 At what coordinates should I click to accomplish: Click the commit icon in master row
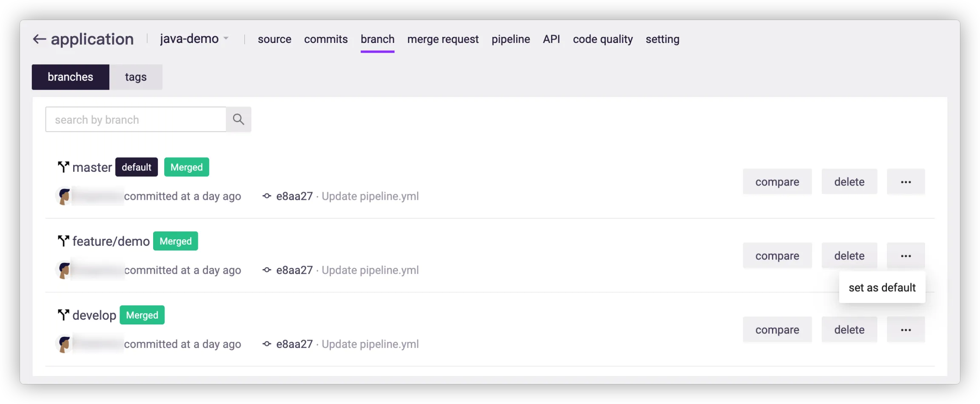click(x=267, y=196)
